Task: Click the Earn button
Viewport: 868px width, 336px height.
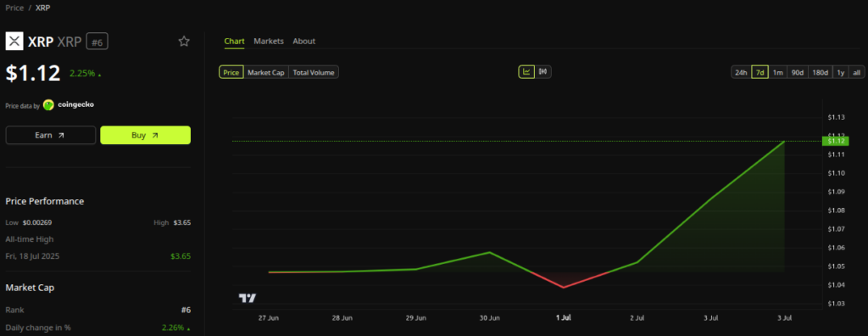Action: click(x=50, y=135)
